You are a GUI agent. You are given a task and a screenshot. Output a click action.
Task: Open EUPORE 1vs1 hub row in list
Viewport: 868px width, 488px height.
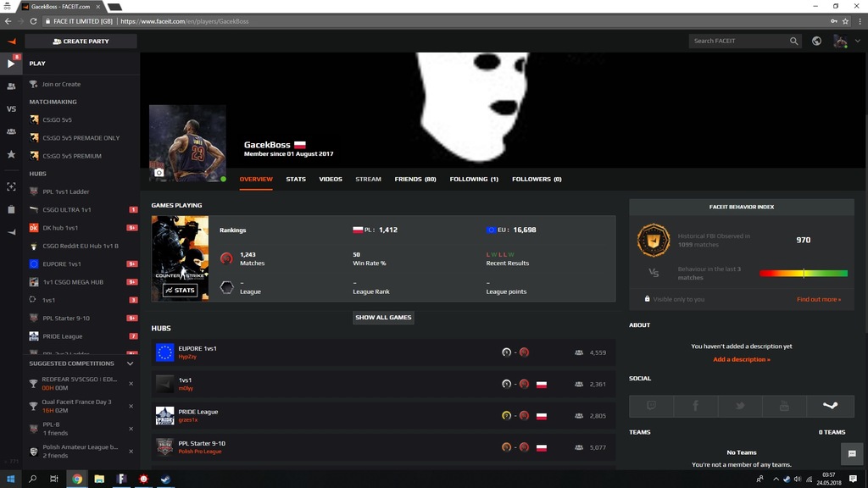(x=383, y=352)
